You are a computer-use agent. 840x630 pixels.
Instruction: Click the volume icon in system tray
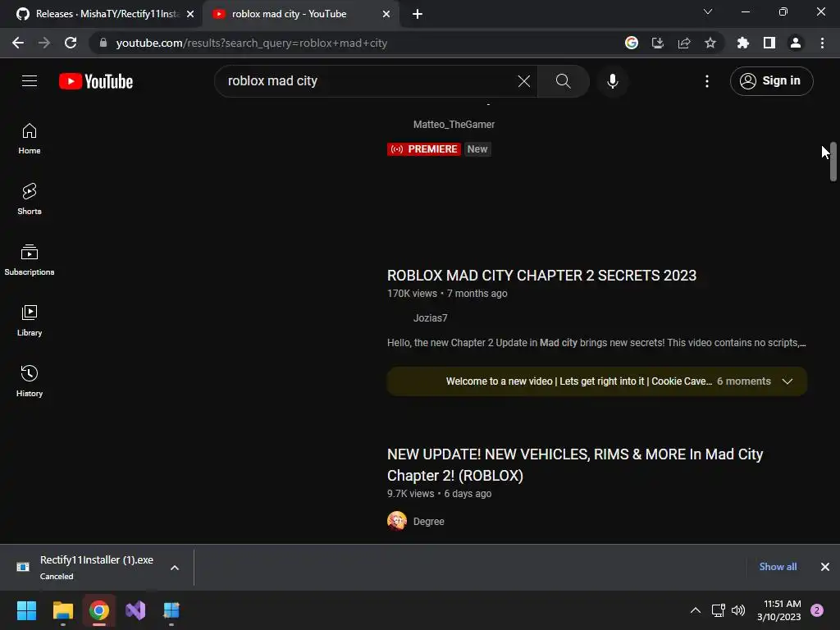738,610
